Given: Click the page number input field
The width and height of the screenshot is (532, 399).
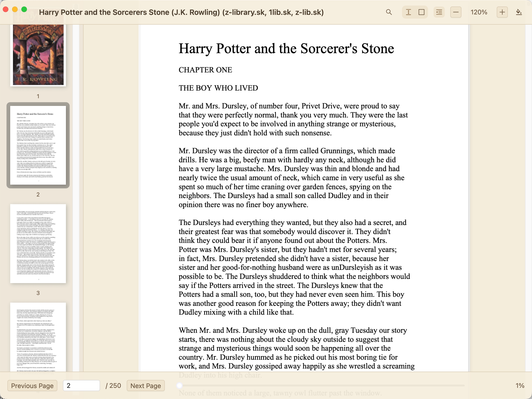Looking at the screenshot, I should pos(81,386).
